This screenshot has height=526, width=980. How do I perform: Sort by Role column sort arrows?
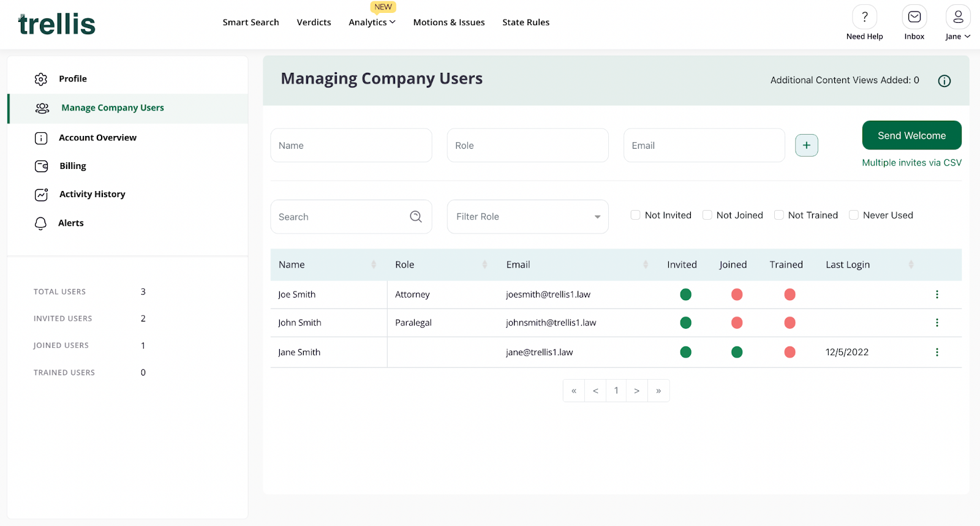click(x=484, y=265)
